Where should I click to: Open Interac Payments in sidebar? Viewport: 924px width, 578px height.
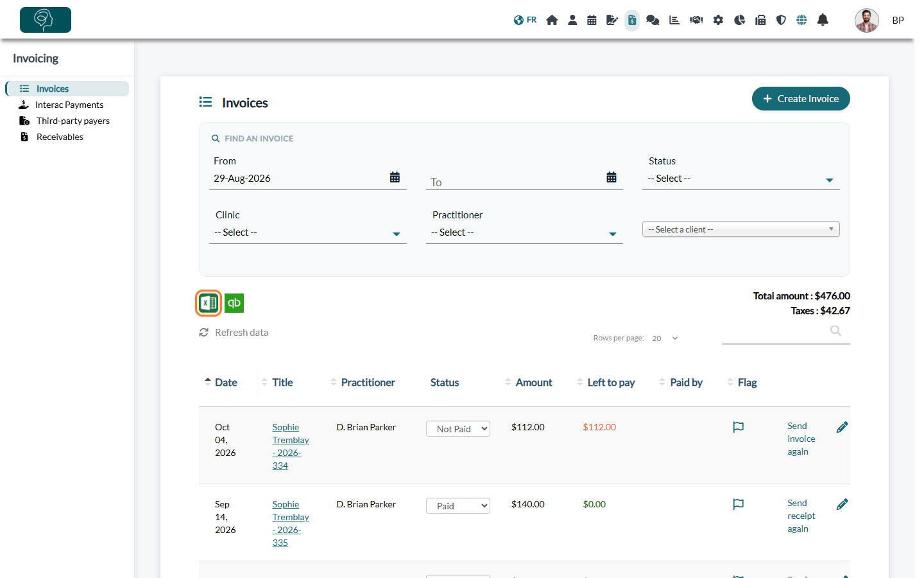pyautogui.click(x=69, y=105)
